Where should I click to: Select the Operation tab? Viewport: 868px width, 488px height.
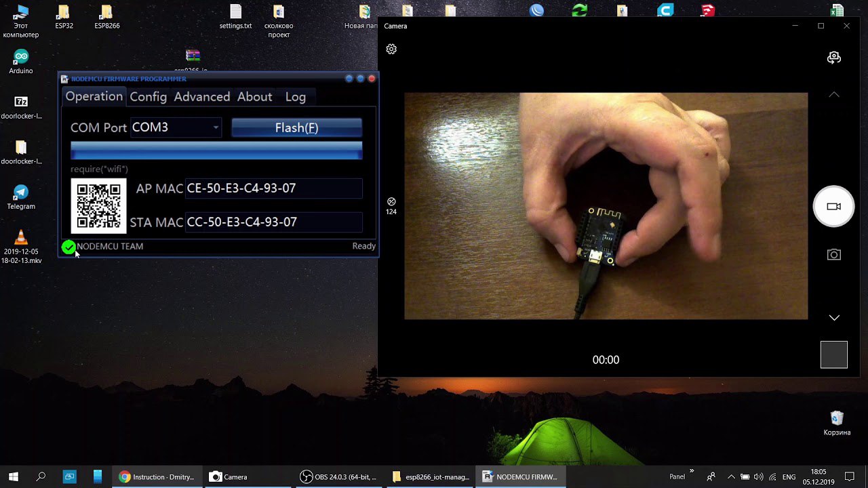point(94,96)
